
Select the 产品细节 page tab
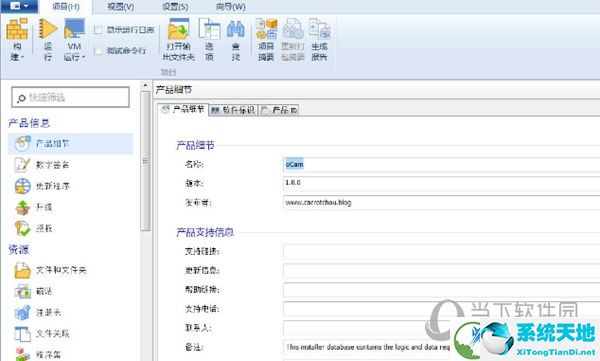[183, 109]
